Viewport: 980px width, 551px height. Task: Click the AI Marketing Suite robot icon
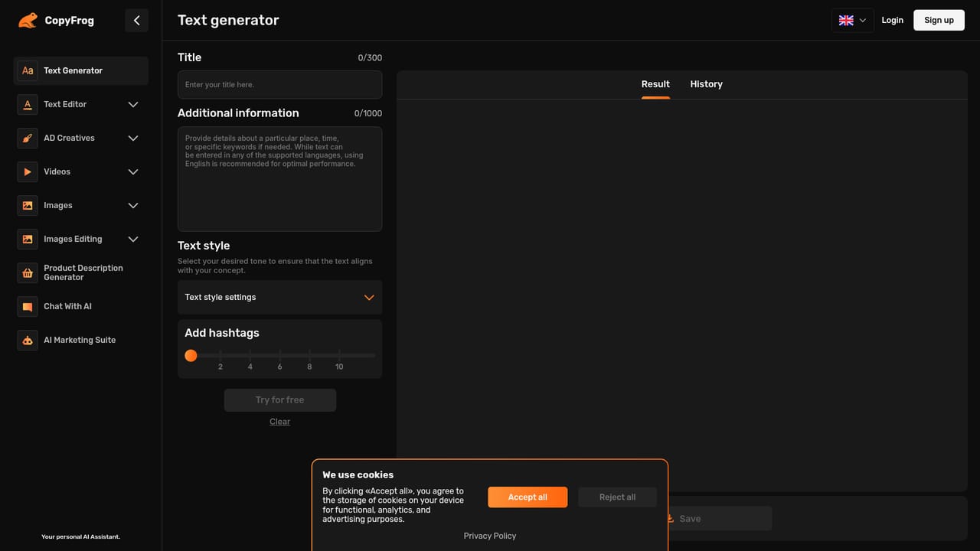coord(28,340)
